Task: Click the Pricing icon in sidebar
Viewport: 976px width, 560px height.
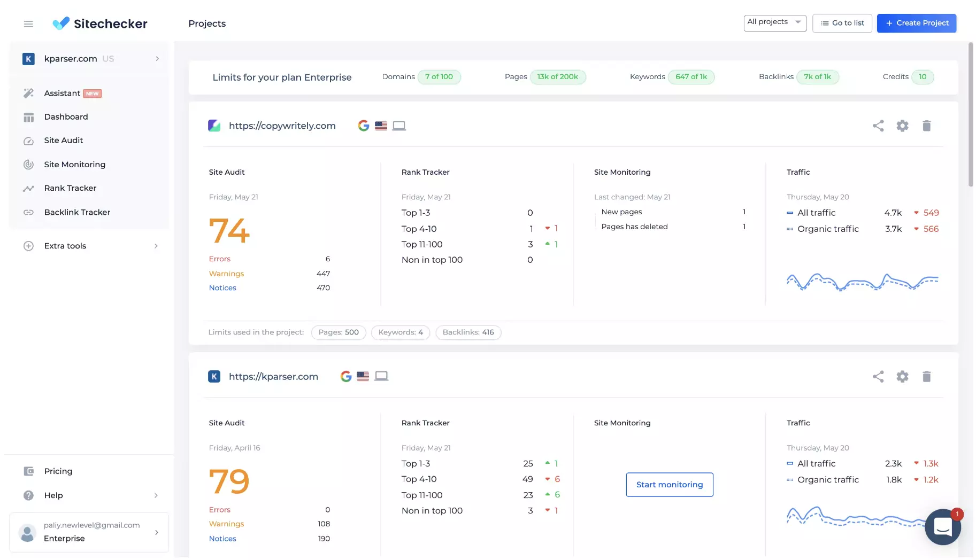Action: 28,471
